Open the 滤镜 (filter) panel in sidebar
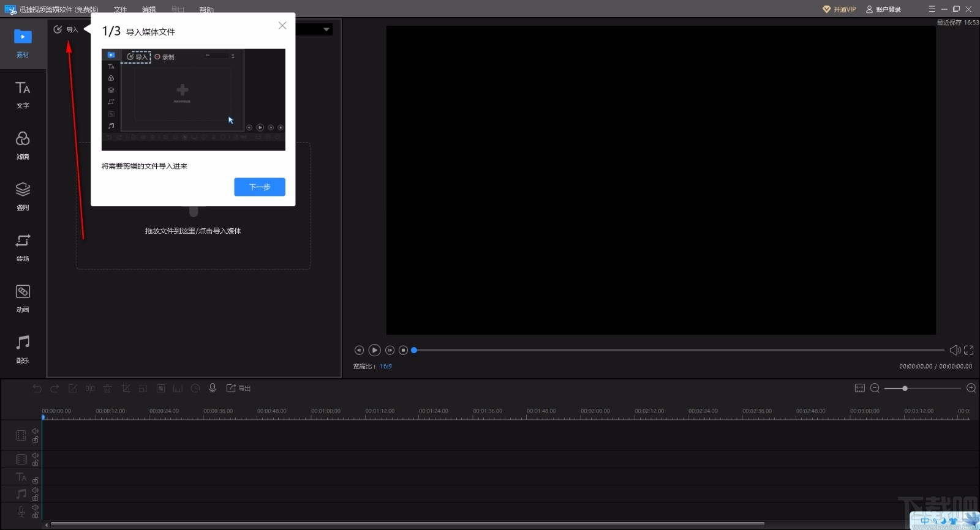Screen dimensions: 980x530 [23, 146]
